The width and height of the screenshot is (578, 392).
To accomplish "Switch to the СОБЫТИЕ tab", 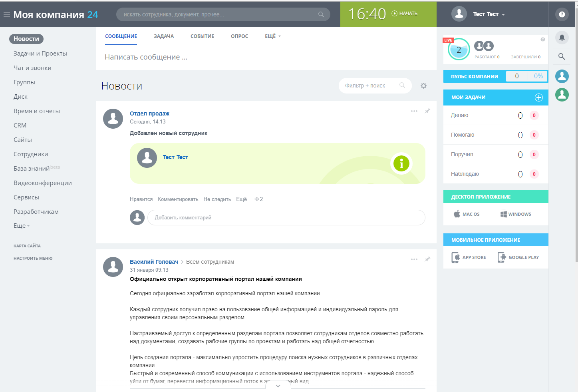I will (202, 36).
